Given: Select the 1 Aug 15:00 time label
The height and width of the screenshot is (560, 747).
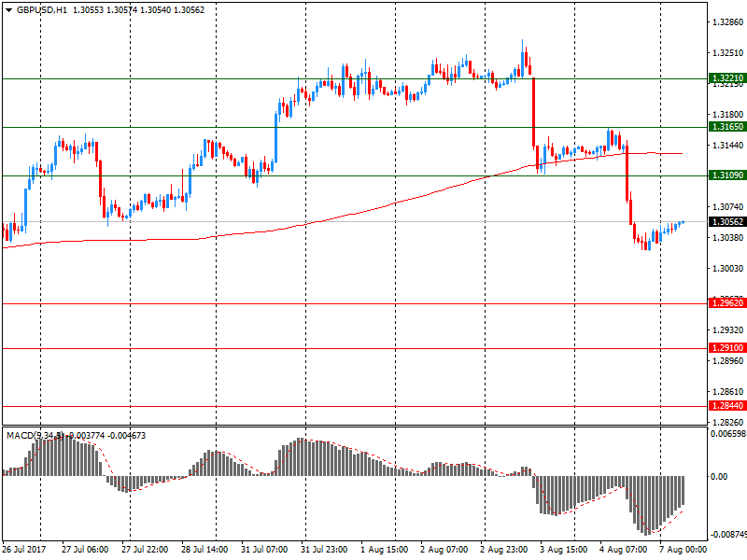Looking at the screenshot, I should (385, 550).
